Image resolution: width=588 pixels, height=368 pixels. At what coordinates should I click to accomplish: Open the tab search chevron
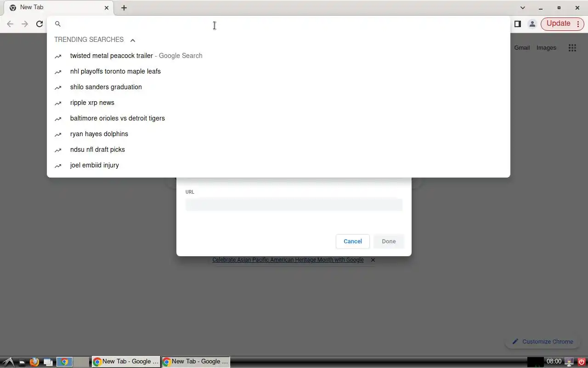(522, 8)
